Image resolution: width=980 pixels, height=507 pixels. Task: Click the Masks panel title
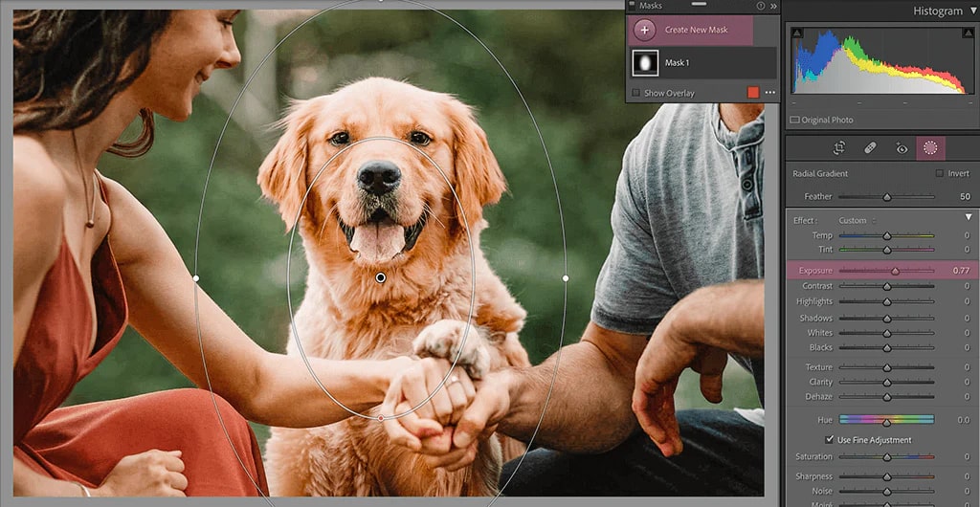(651, 6)
